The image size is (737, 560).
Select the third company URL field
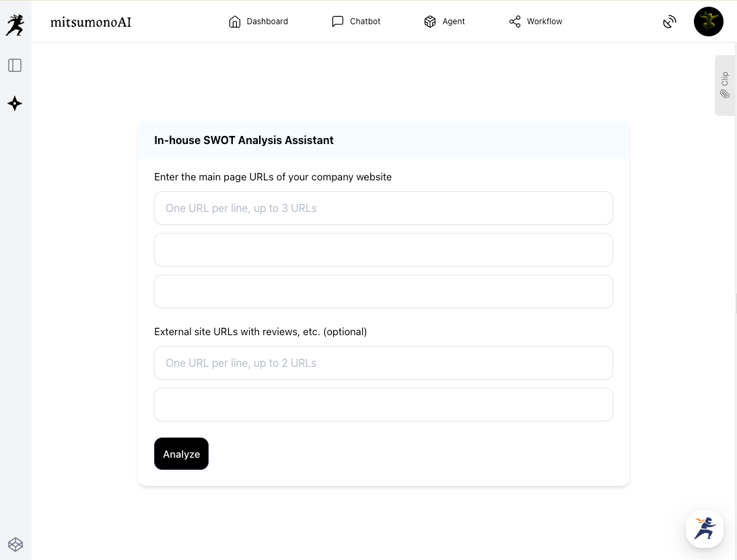coord(384,291)
